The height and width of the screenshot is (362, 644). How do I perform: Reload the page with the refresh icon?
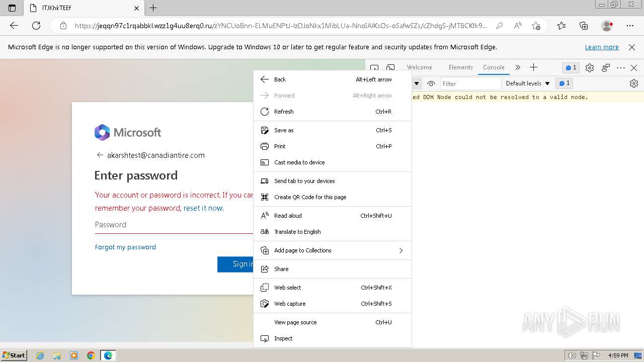(36, 26)
